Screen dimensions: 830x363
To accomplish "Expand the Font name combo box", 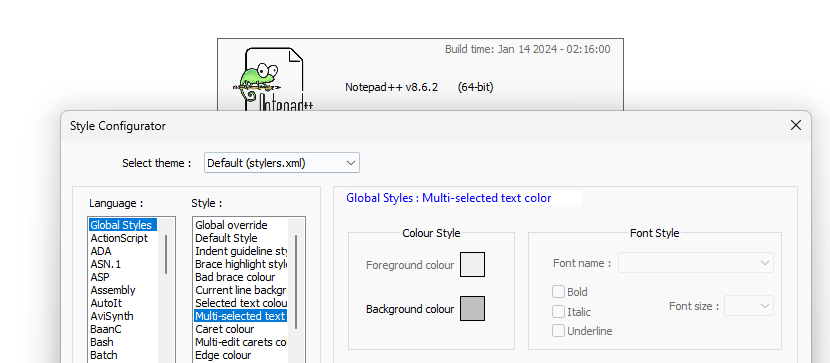I will pyautogui.click(x=696, y=263).
